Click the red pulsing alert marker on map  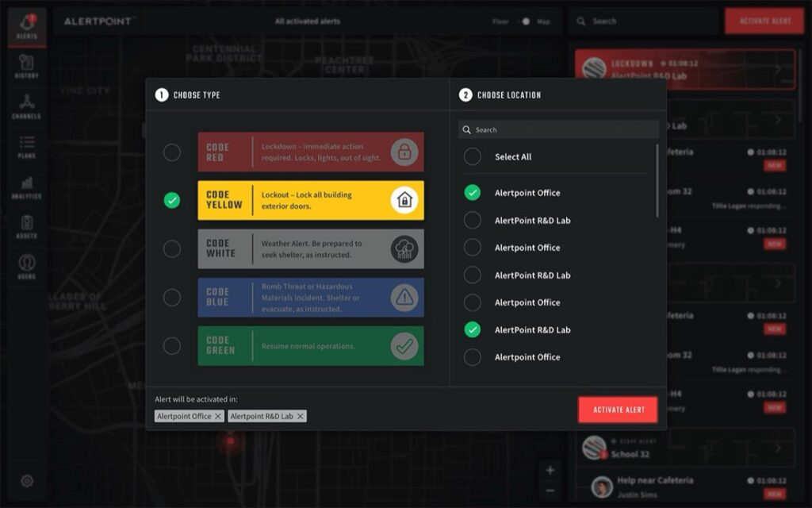pyautogui.click(x=230, y=441)
